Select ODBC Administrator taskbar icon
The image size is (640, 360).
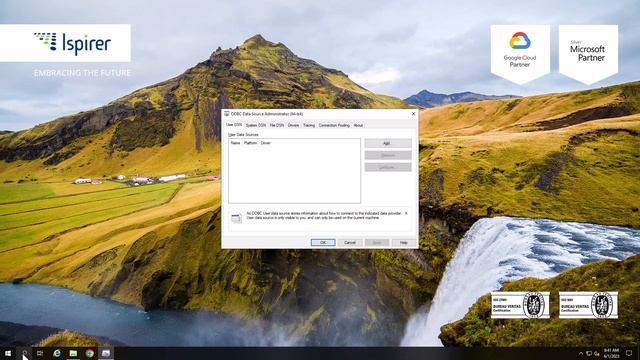coord(106,353)
